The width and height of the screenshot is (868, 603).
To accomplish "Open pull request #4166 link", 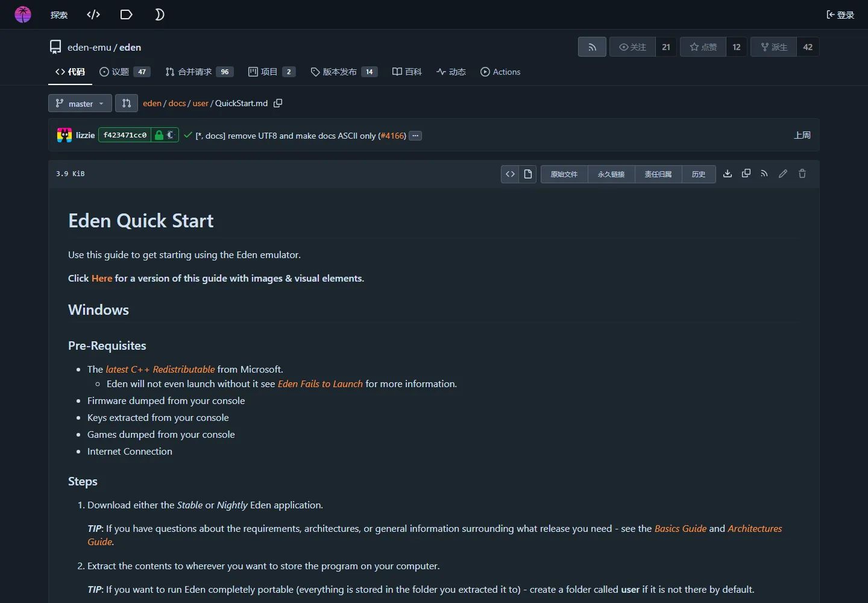I will pyautogui.click(x=392, y=136).
